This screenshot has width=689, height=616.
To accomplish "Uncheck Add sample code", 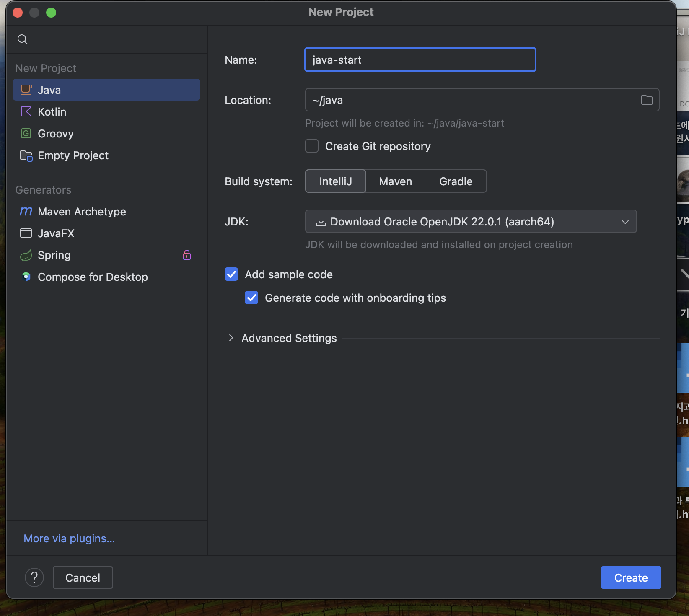I will coord(231,274).
